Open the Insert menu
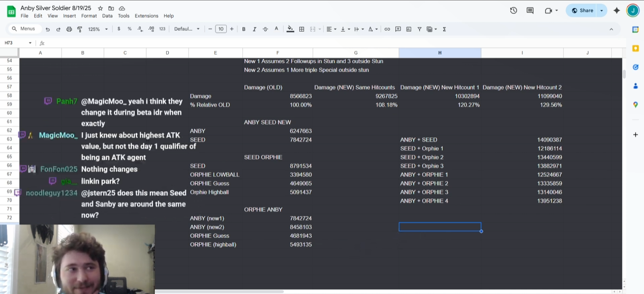The height and width of the screenshot is (294, 644). [69, 16]
